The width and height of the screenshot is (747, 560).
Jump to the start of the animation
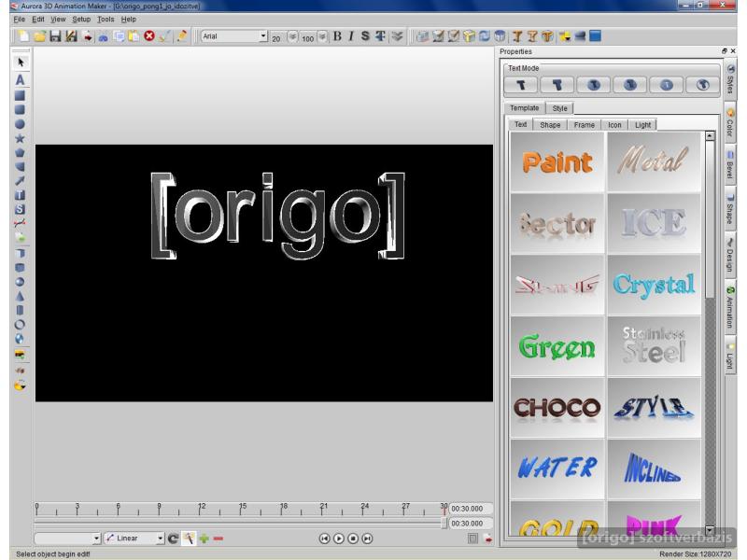click(324, 539)
